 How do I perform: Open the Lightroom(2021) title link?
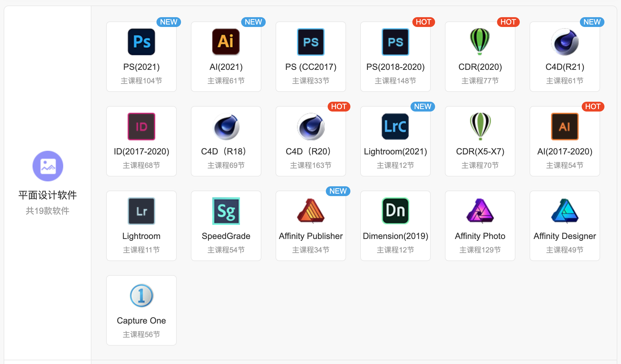[395, 151]
